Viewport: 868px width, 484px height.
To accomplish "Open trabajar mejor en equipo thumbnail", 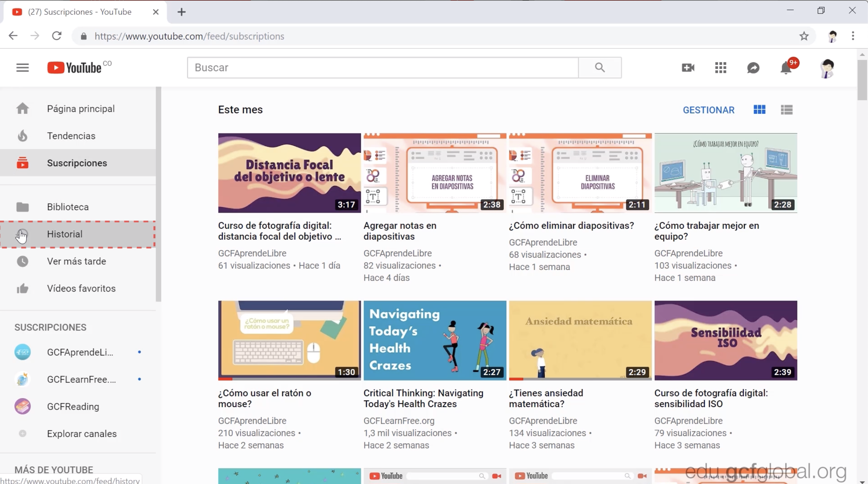I will point(726,173).
